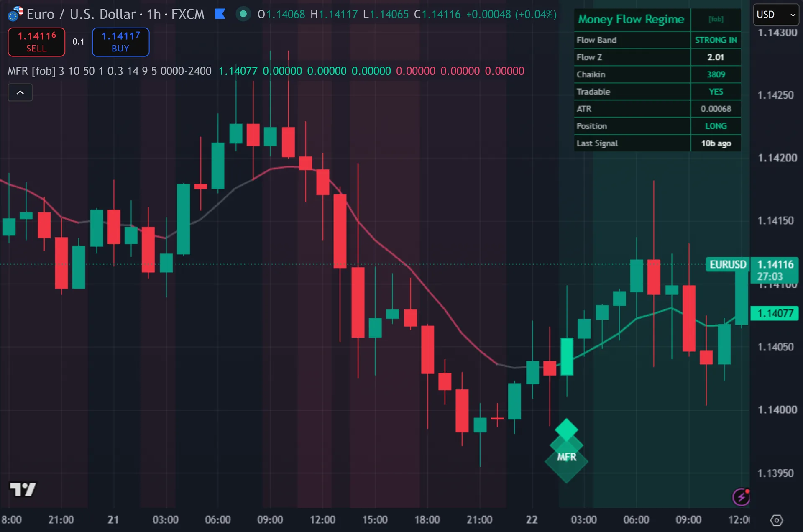
Task: Click the YES Tradable value
Action: click(716, 92)
